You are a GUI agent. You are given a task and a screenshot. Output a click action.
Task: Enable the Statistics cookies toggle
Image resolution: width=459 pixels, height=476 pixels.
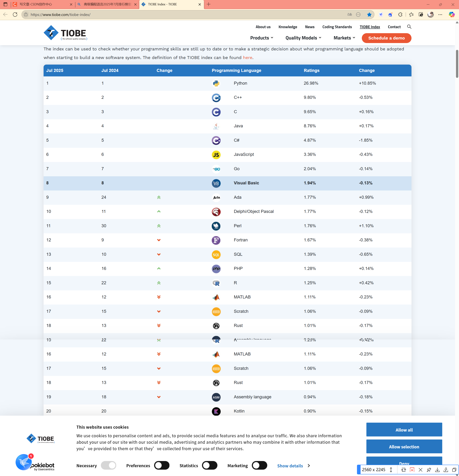tap(210, 465)
